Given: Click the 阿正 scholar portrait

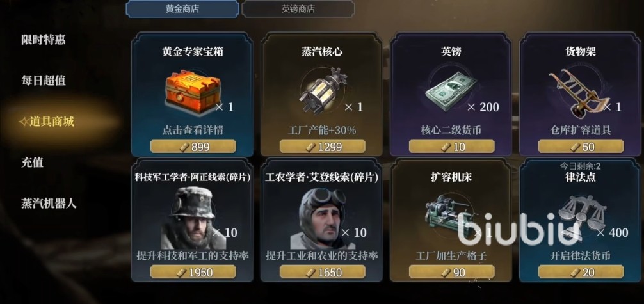Looking at the screenshot, I should click(193, 218).
